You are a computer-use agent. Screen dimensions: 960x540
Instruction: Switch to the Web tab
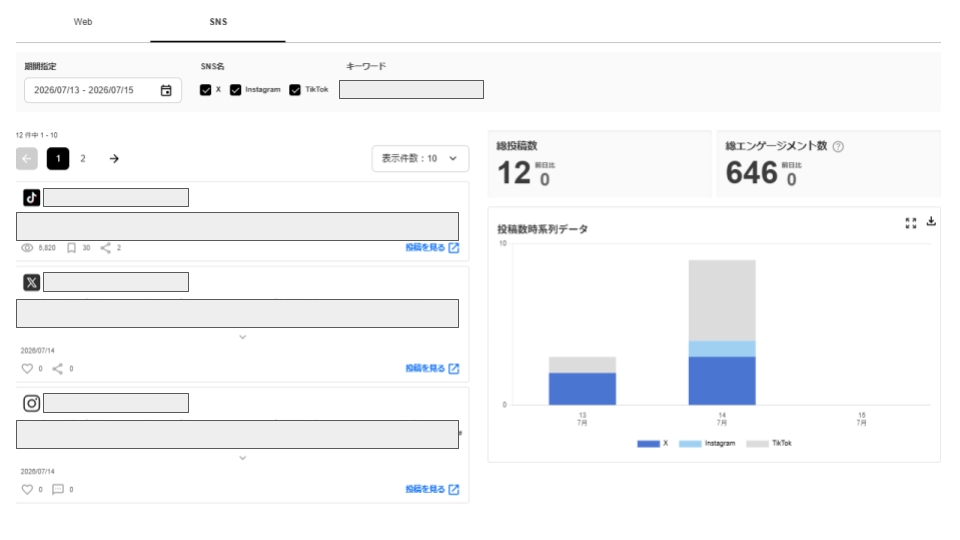[83, 22]
